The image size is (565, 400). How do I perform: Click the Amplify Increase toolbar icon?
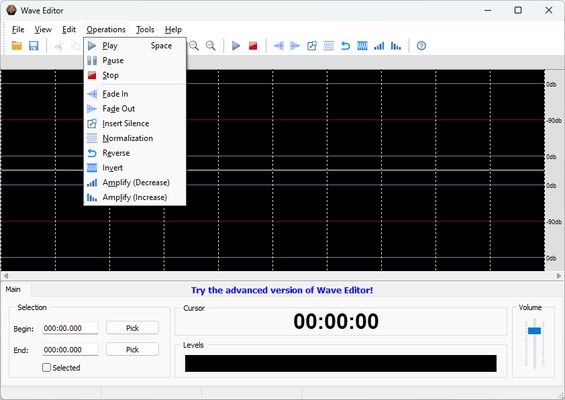click(396, 46)
